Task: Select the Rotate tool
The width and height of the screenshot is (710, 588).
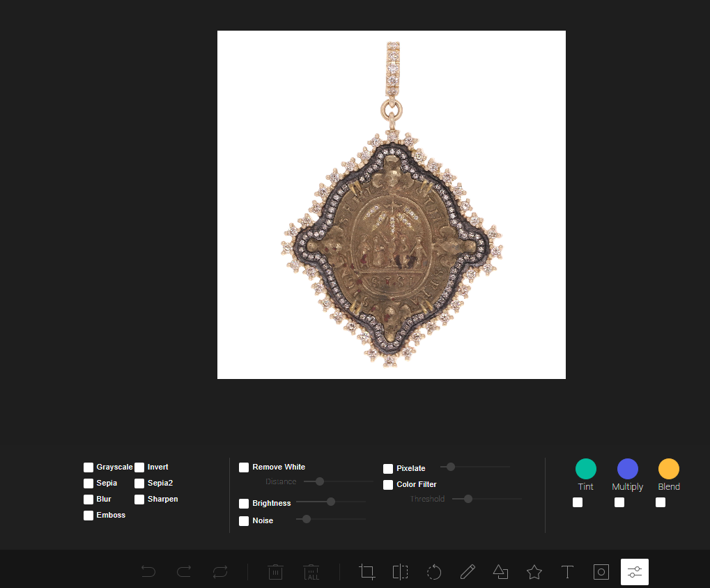Action: [x=434, y=572]
